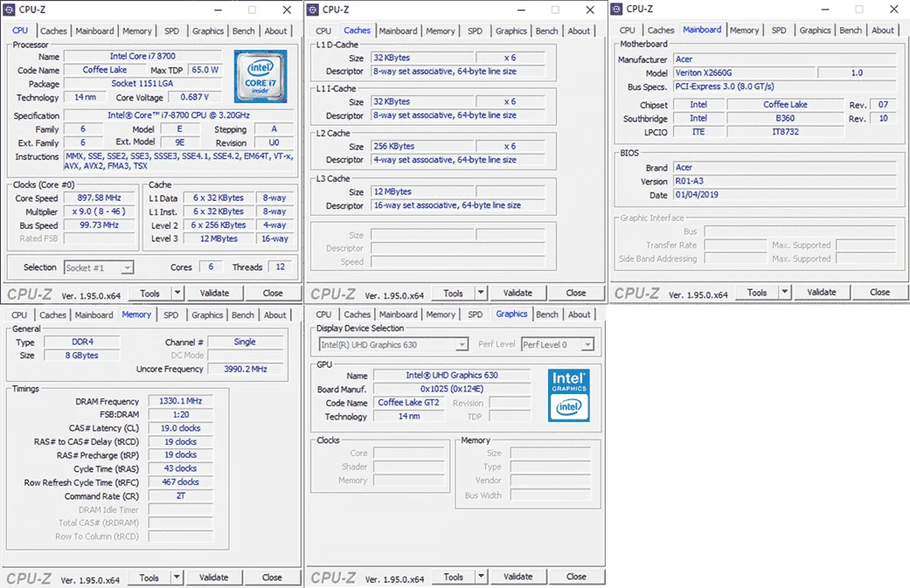Viewport: 910px width, 588px height.
Task: Click the processor name field Intel Core i7 8700
Action: coord(142,56)
